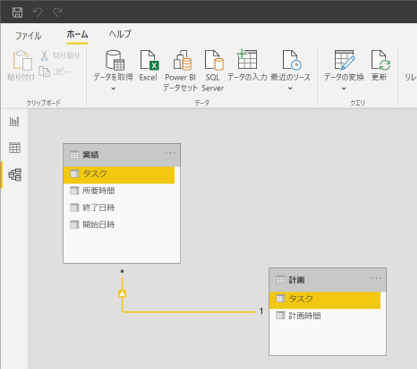
Task: Select the 計画時間 field
Action: click(x=325, y=316)
